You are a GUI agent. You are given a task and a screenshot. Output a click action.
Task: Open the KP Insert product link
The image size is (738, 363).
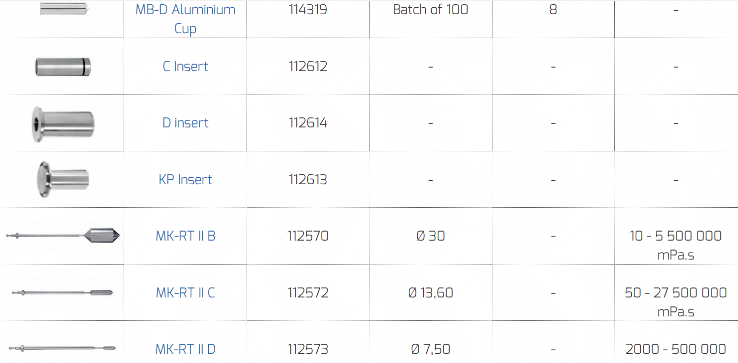[x=185, y=179]
